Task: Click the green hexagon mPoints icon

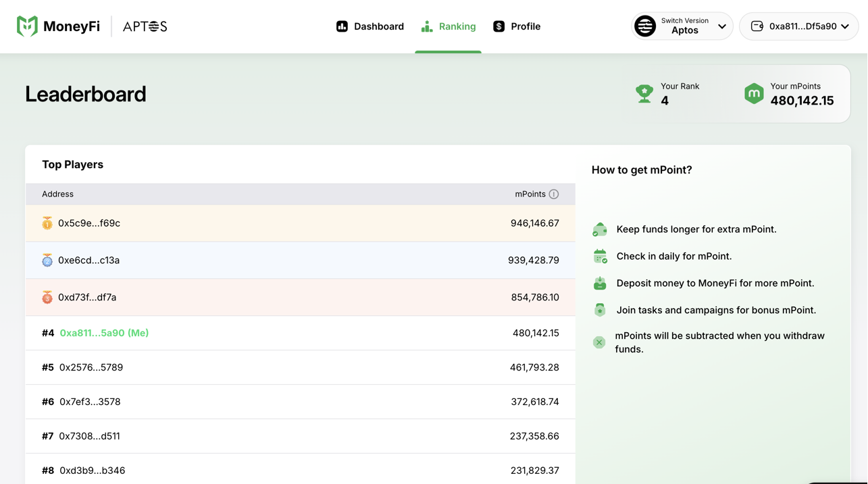Action: (x=754, y=94)
